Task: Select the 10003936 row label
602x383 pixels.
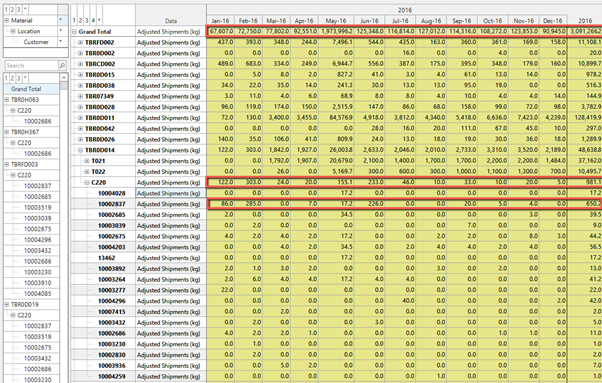Action: coord(111,366)
